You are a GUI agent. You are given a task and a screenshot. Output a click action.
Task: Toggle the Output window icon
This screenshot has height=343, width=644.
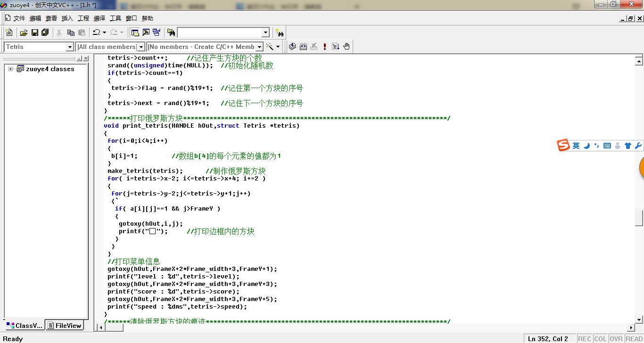tap(146, 33)
